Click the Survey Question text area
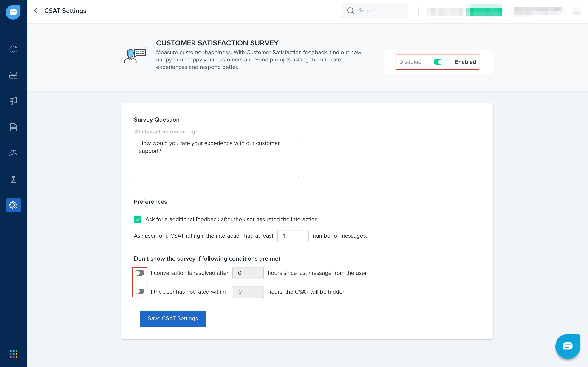This screenshot has width=588, height=367. coord(216,156)
